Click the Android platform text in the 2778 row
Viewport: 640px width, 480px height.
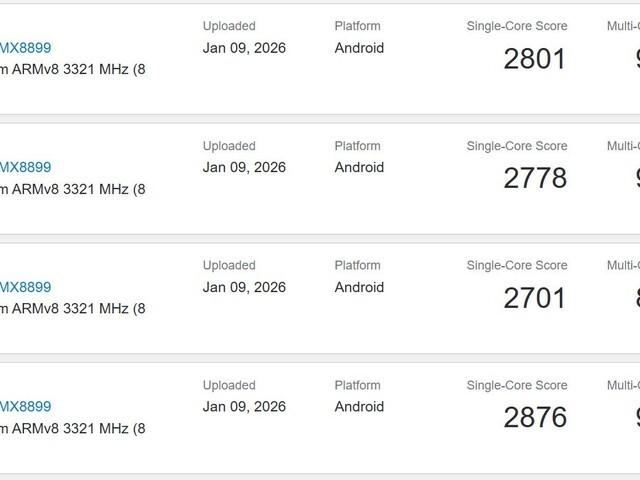[359, 167]
